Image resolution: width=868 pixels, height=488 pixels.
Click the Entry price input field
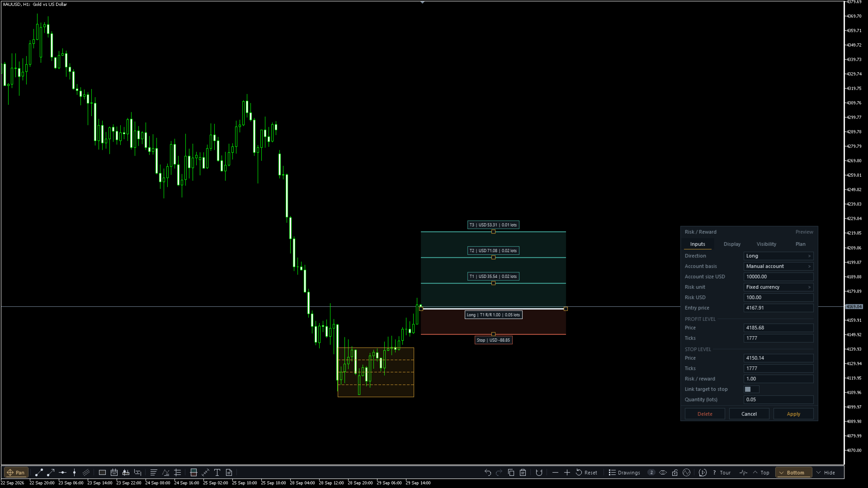coord(778,308)
